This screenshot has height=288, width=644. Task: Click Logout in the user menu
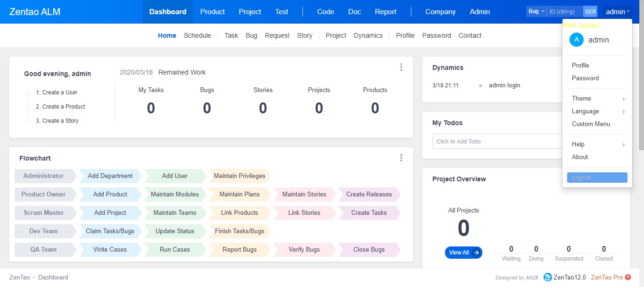(597, 178)
